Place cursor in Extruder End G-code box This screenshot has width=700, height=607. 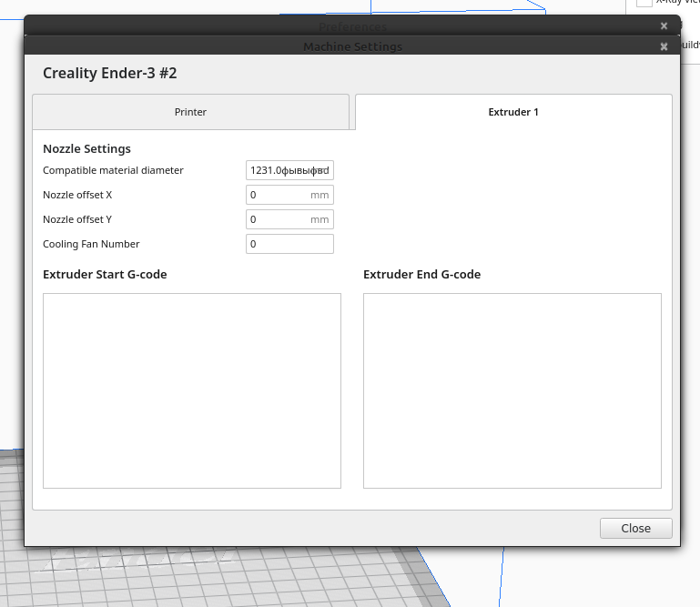(x=512, y=390)
